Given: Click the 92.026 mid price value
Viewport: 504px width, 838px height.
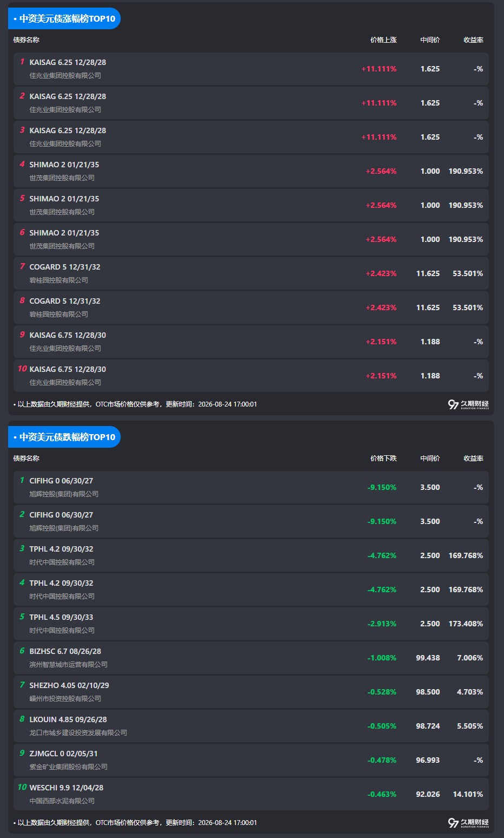Looking at the screenshot, I should 428,794.
